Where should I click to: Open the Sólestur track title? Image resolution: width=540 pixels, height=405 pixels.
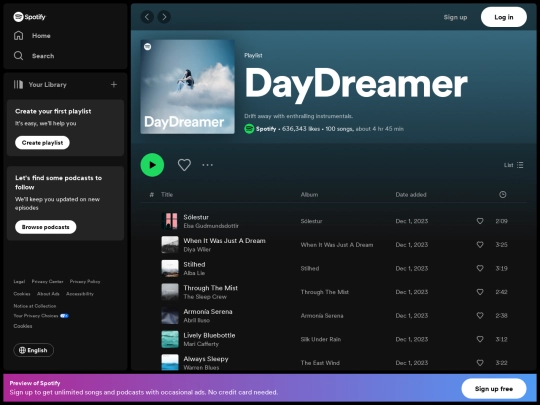196,217
